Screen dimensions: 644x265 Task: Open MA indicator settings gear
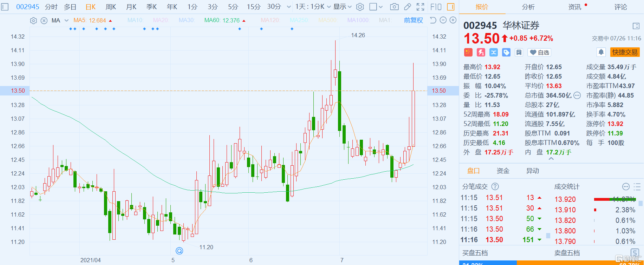pyautogui.click(x=33, y=21)
